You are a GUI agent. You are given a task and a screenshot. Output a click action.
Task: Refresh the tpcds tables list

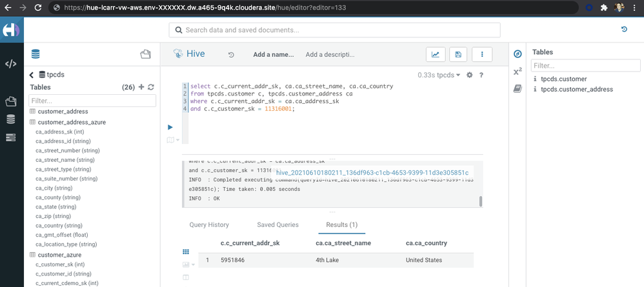tap(151, 87)
